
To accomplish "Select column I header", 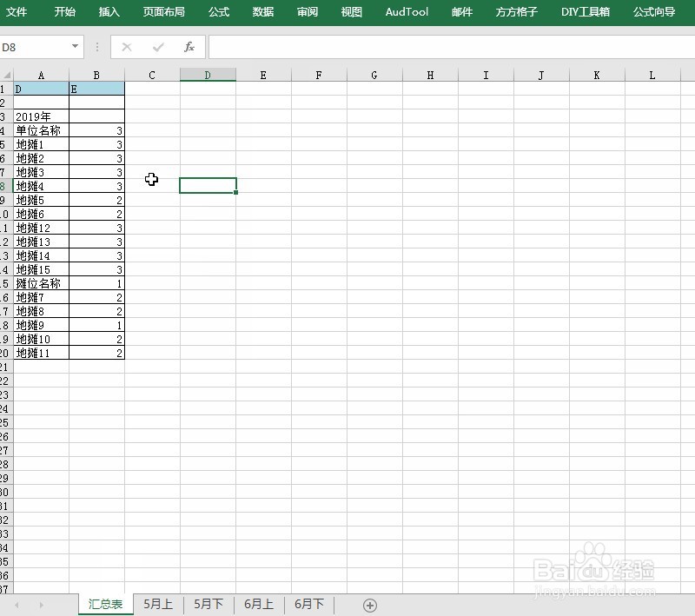I will click(x=486, y=75).
